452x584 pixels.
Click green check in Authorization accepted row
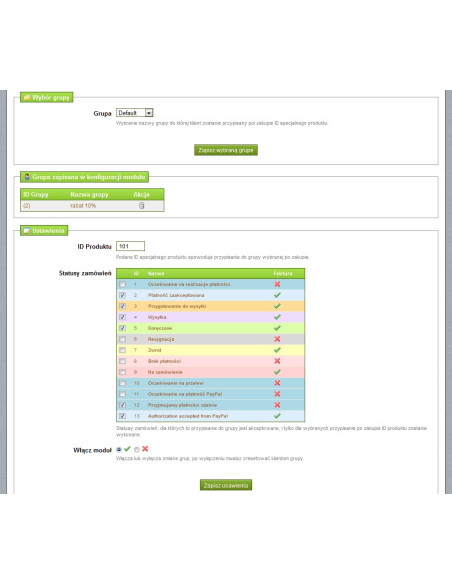pos(277,416)
